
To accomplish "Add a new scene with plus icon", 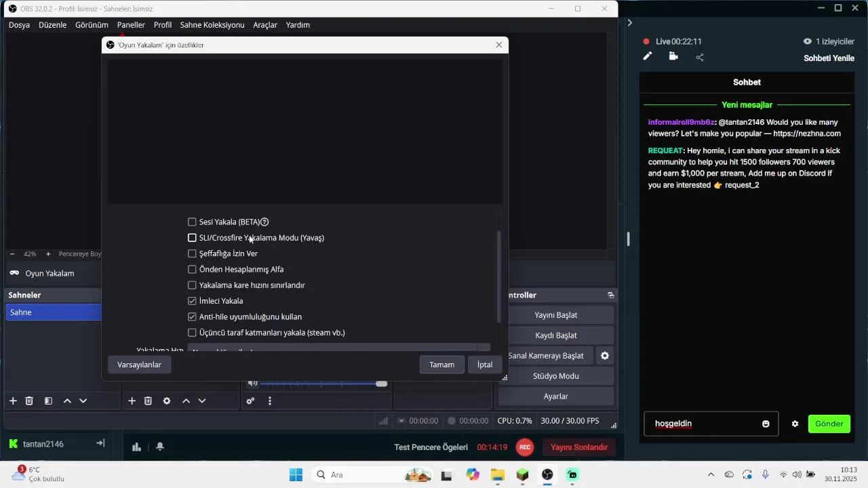I will (x=13, y=401).
